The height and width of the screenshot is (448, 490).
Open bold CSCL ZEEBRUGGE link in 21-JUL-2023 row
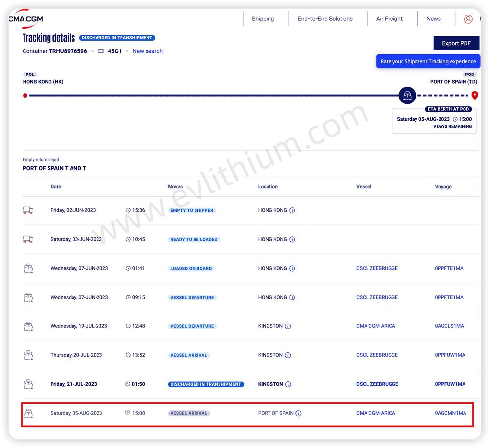point(377,384)
